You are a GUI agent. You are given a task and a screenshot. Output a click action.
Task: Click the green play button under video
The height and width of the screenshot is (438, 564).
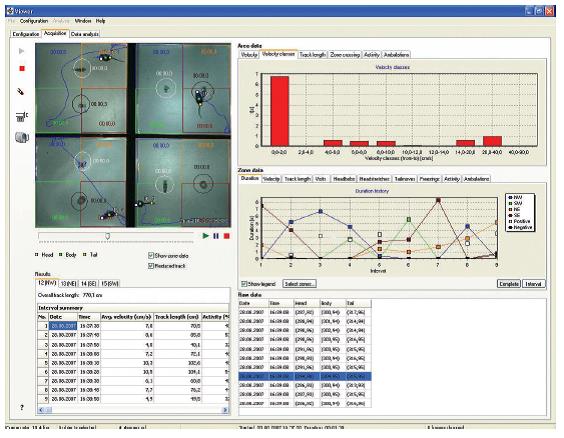pyautogui.click(x=206, y=236)
